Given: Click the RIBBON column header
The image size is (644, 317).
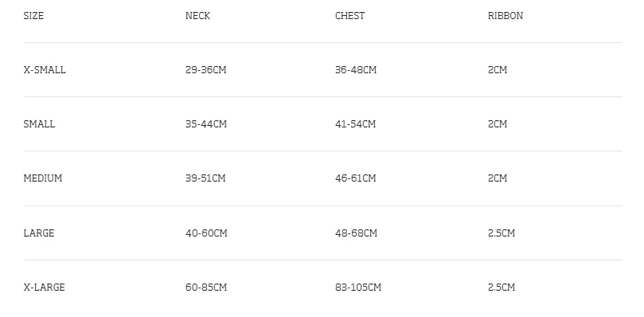Looking at the screenshot, I should click(505, 16).
